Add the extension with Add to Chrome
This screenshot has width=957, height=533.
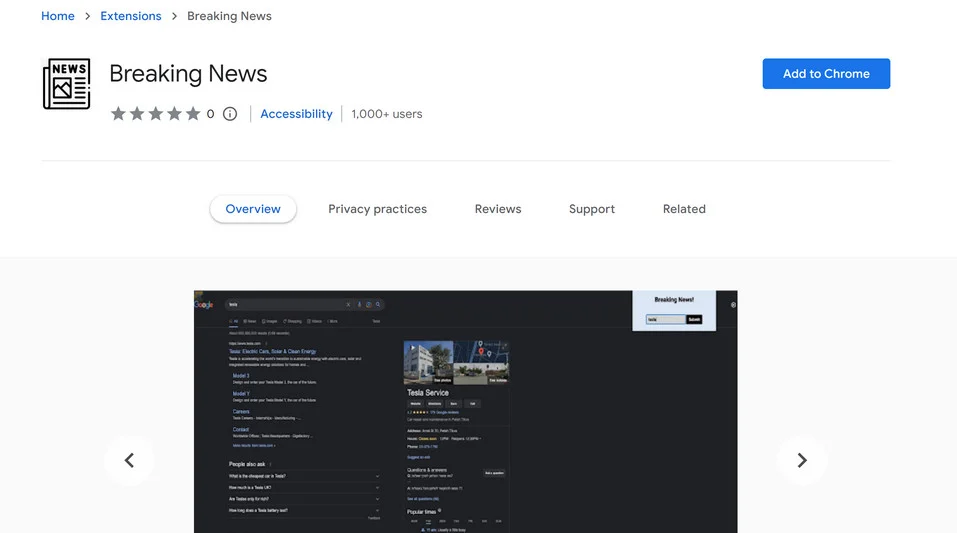(x=826, y=74)
